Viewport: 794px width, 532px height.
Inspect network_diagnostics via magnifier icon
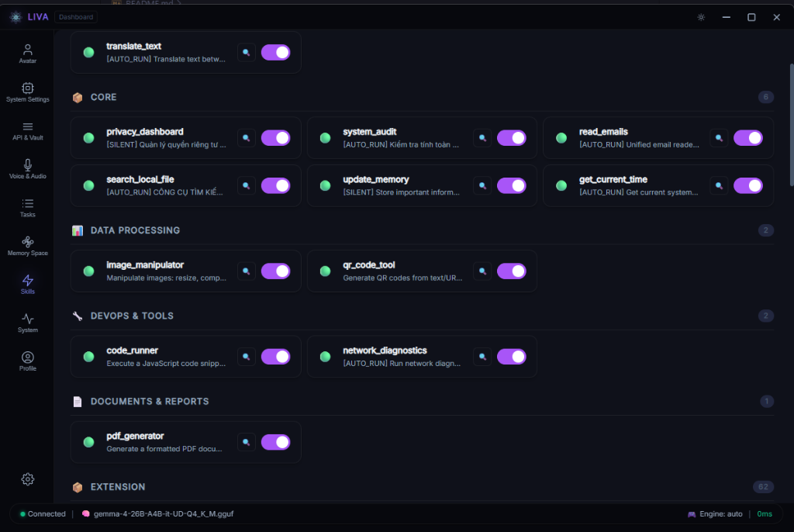click(x=482, y=357)
